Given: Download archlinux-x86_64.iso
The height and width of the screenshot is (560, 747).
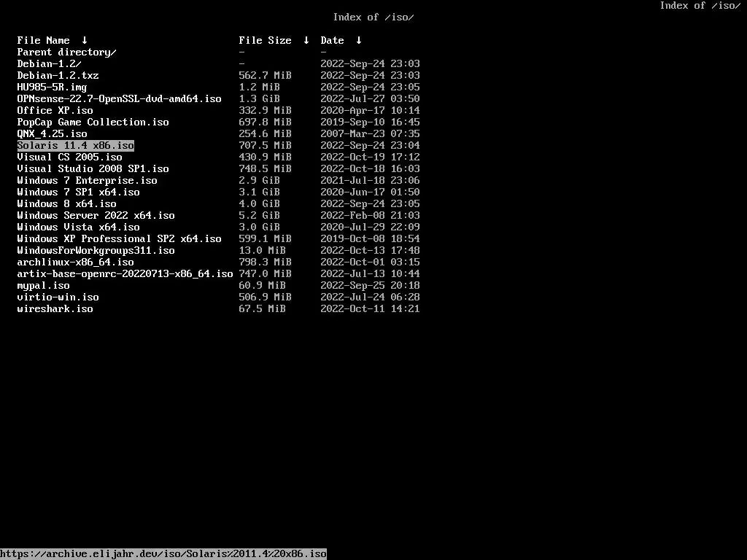Looking at the screenshot, I should 75,262.
